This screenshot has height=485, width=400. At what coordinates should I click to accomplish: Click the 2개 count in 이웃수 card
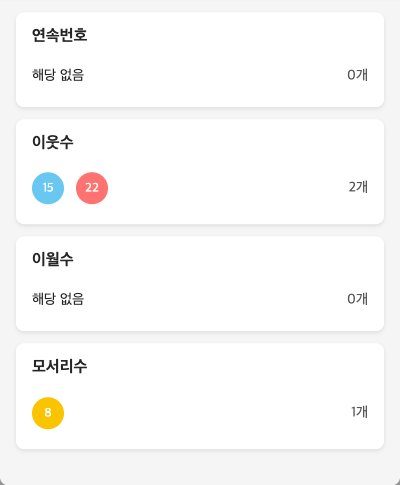(358, 187)
